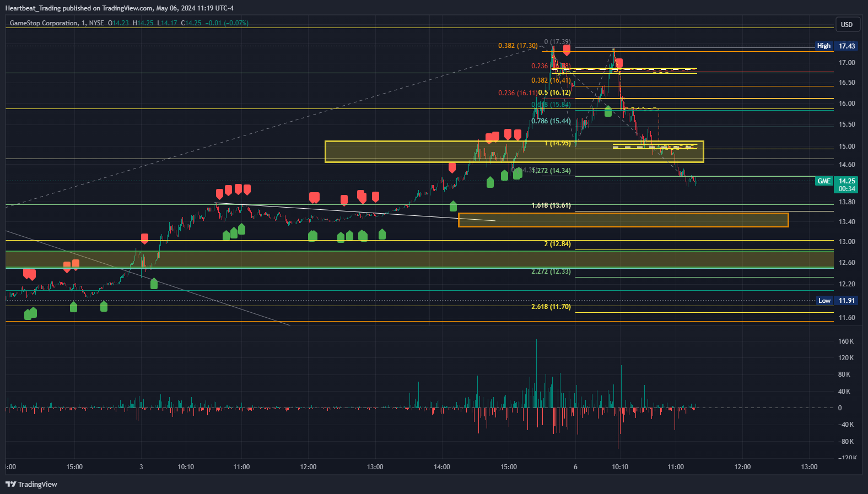Viewport: 868px width, 494px height.
Task: Click the High 17.43 price label
Action: click(x=837, y=46)
